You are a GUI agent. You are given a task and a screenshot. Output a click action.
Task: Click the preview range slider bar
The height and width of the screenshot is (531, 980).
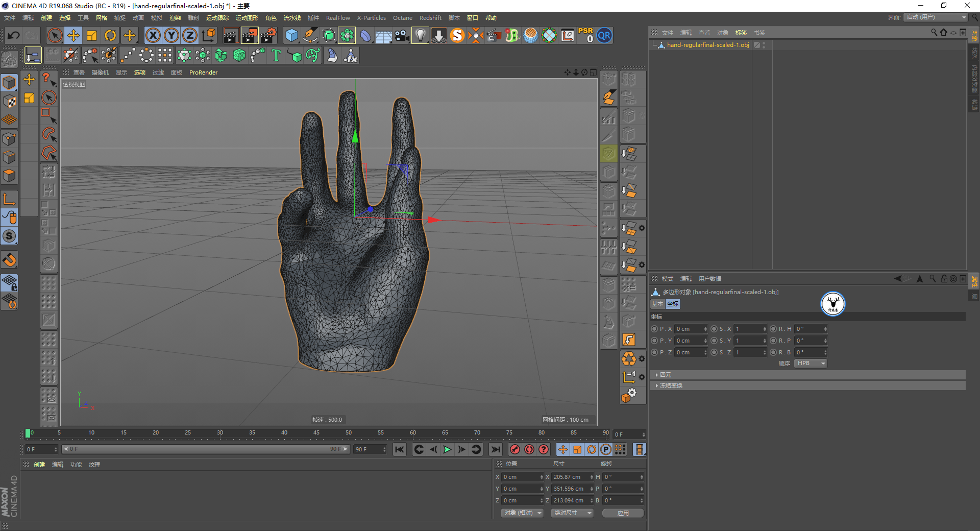click(205, 449)
